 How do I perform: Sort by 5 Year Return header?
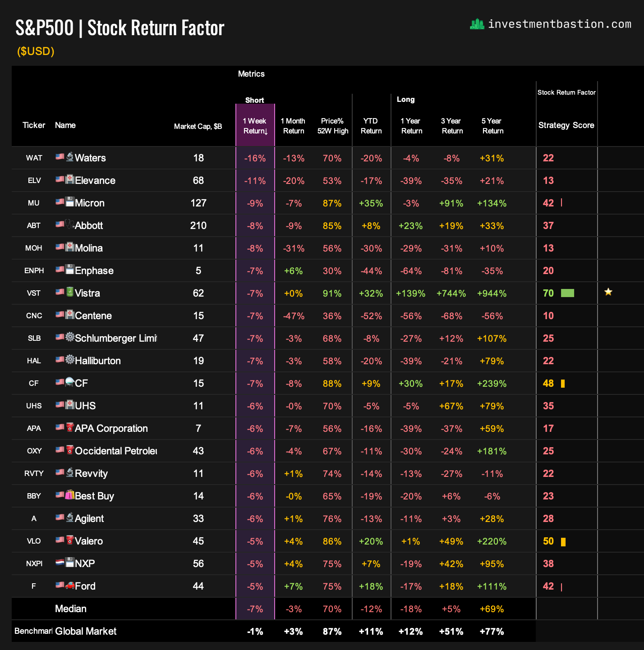pyautogui.click(x=492, y=126)
